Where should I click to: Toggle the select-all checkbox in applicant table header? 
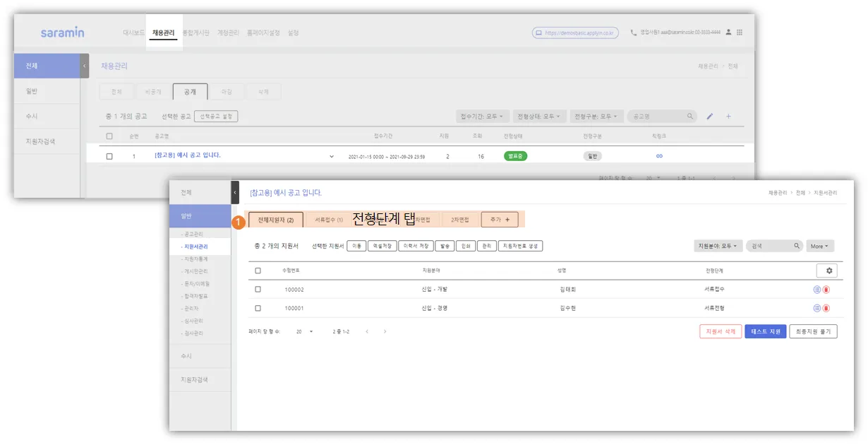(258, 271)
